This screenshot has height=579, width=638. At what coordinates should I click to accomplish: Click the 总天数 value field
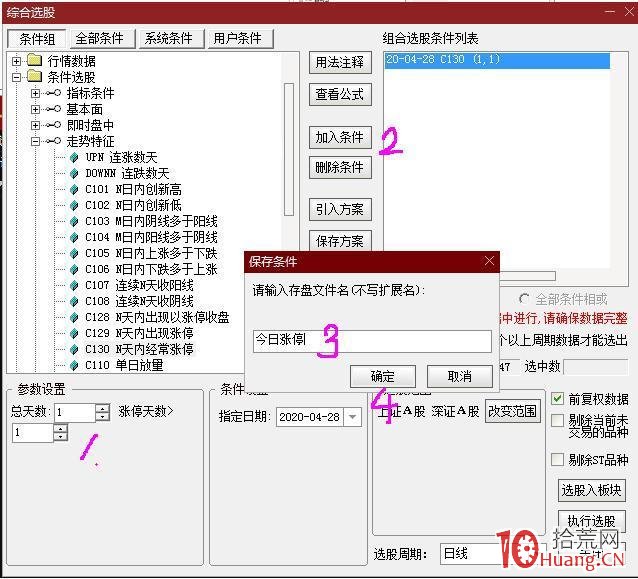tap(75, 412)
